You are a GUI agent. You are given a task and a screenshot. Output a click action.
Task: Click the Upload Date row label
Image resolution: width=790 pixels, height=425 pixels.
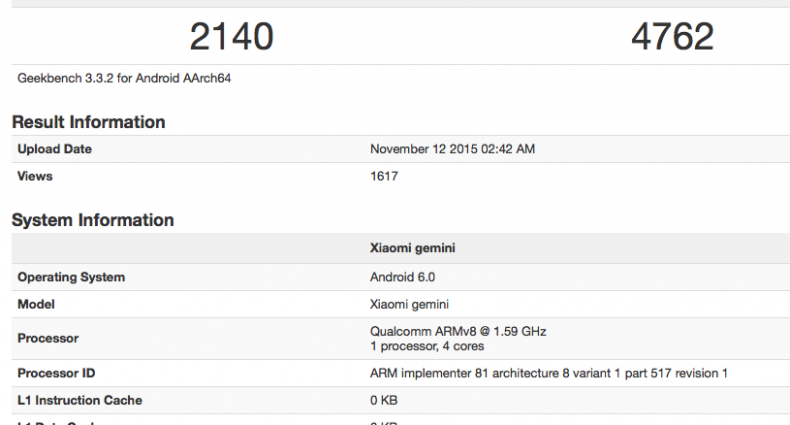(x=55, y=149)
